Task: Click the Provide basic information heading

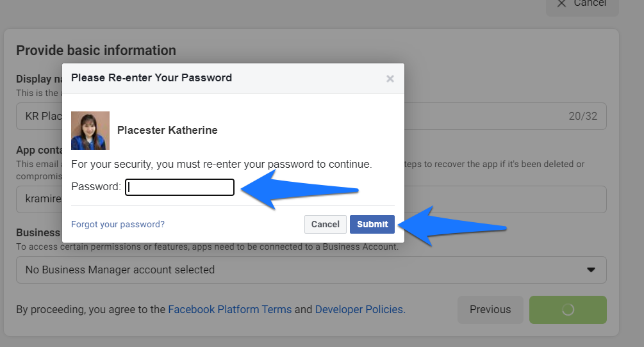Action: click(96, 51)
